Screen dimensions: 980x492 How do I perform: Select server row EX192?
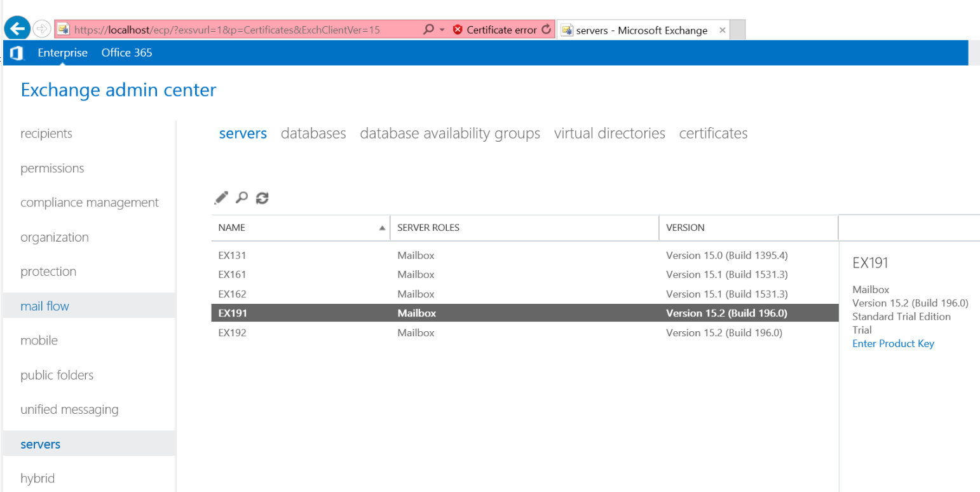tap(525, 332)
